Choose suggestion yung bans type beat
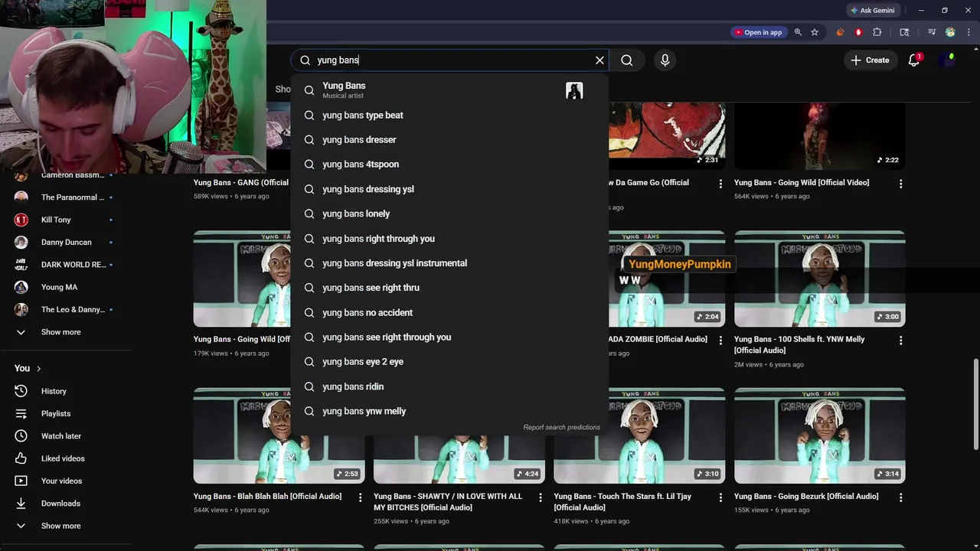 [x=449, y=115]
